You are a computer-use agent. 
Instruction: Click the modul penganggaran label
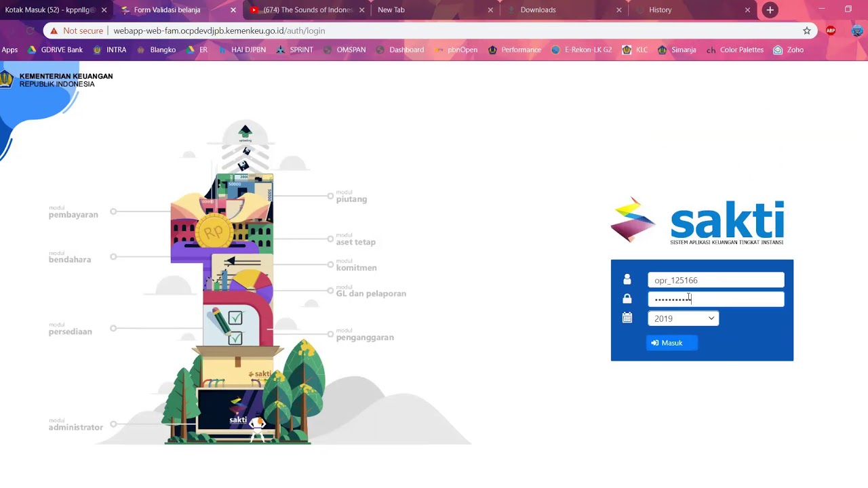point(365,335)
